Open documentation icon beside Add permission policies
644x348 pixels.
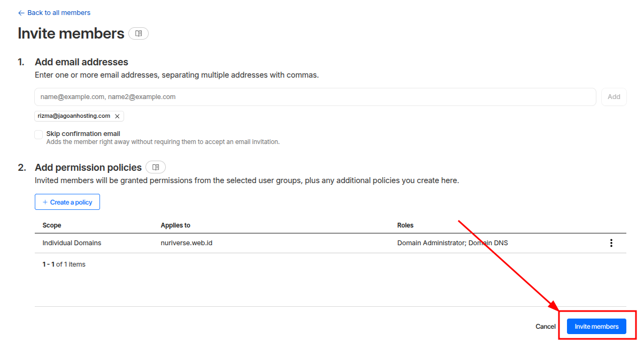point(156,168)
